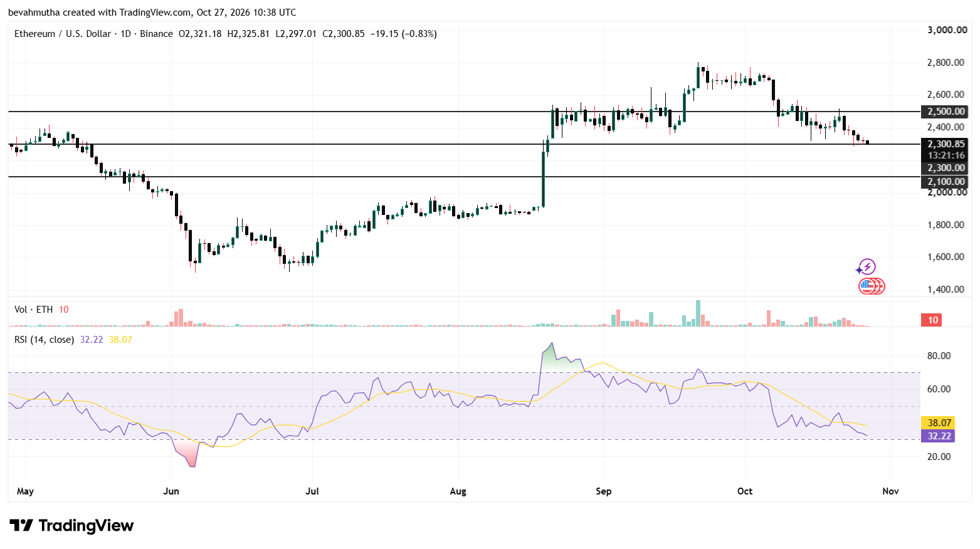Screen dimensions: 980x549
Task: Click the Vol · ETH indicator legend
Action: [x=34, y=310]
